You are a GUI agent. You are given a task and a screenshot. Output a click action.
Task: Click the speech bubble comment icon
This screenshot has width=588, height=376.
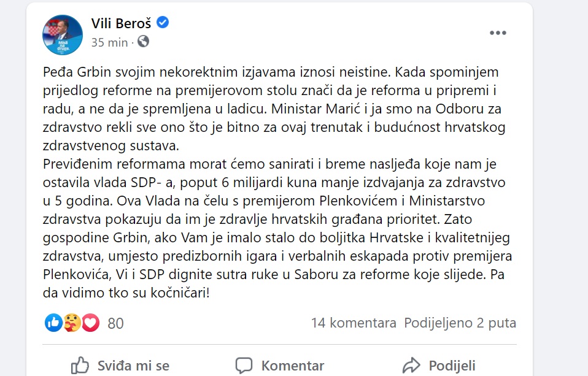(x=244, y=366)
